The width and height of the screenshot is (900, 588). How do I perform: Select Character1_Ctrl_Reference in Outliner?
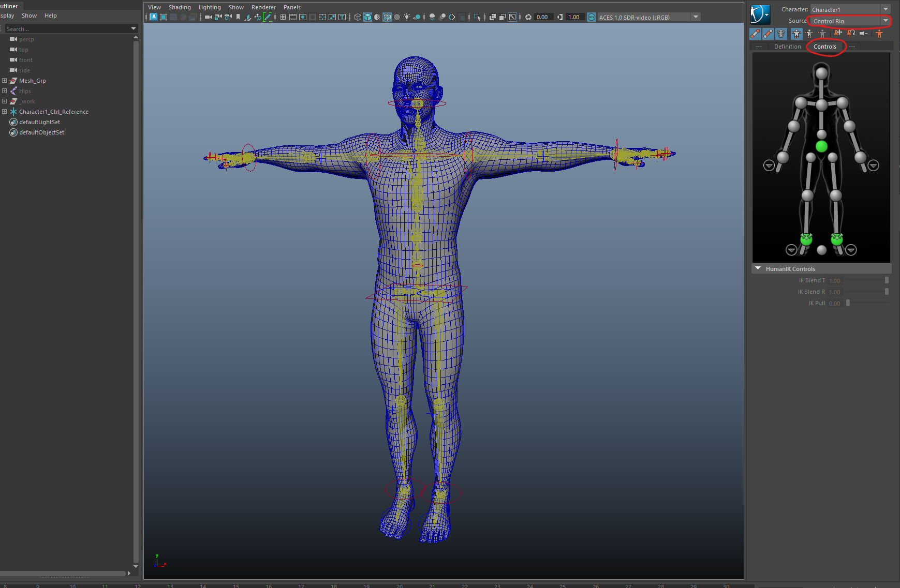click(x=53, y=112)
